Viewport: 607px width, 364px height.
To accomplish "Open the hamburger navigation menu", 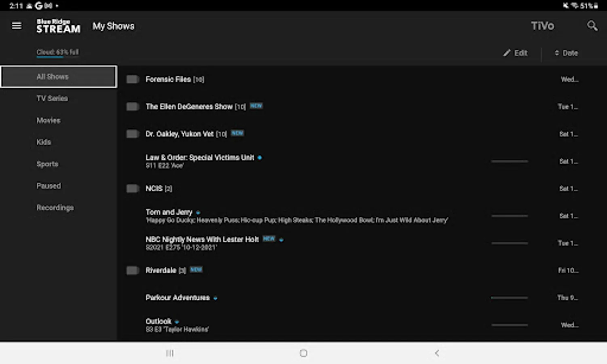I will tap(17, 26).
